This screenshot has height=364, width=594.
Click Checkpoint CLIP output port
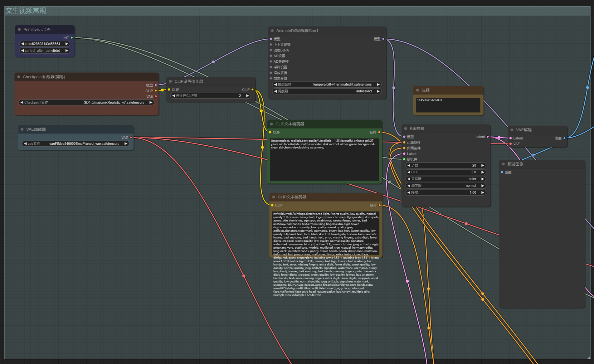pyautogui.click(x=156, y=91)
